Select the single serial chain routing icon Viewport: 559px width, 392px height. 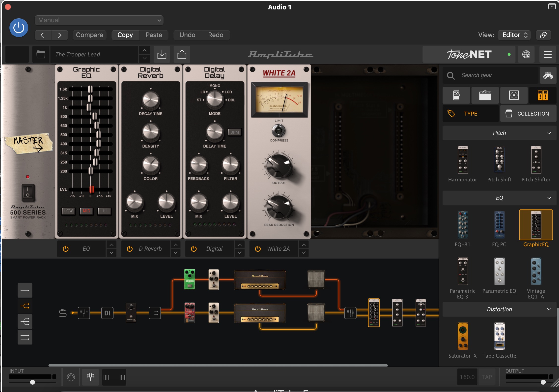[x=25, y=290]
